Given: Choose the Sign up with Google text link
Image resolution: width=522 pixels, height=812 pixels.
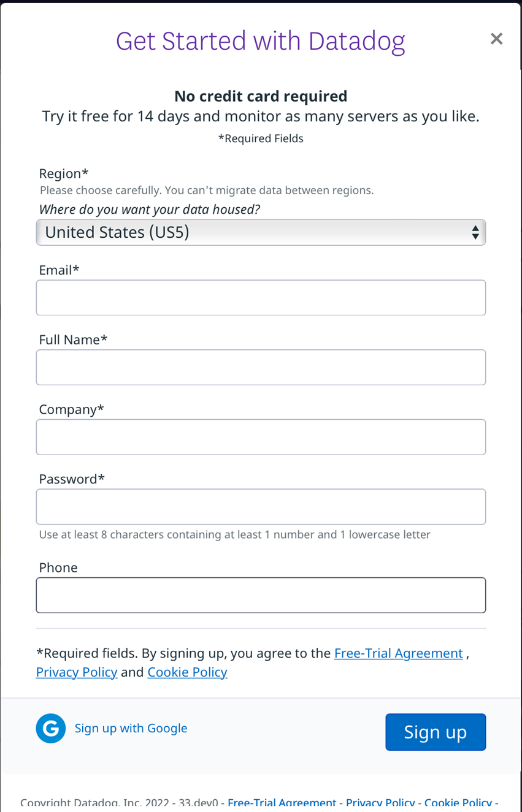Looking at the screenshot, I should (x=131, y=728).
